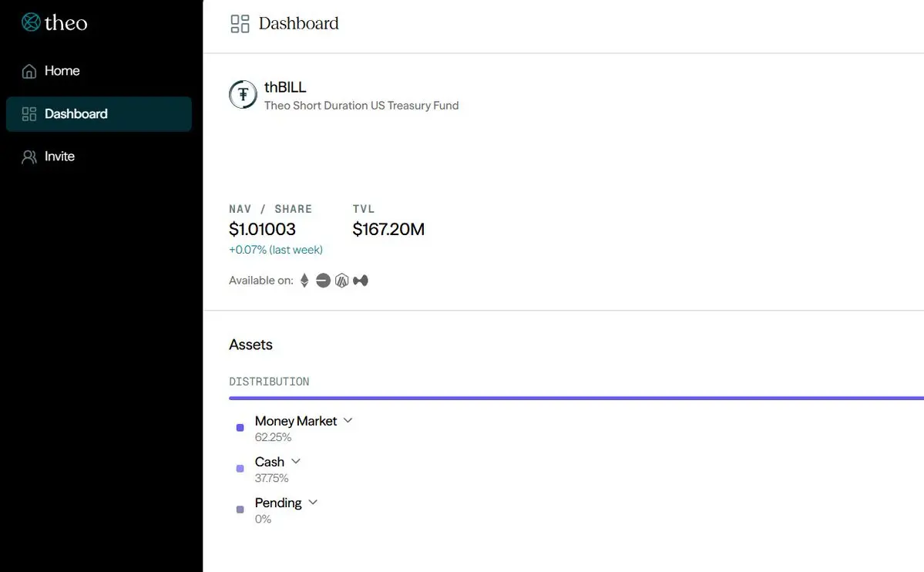Click the thBILL token logo
The image size is (924, 572).
[x=243, y=94]
